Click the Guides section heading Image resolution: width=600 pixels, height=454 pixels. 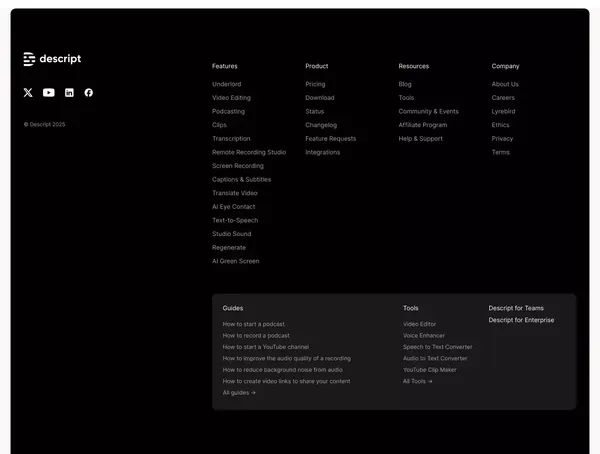[x=233, y=308]
